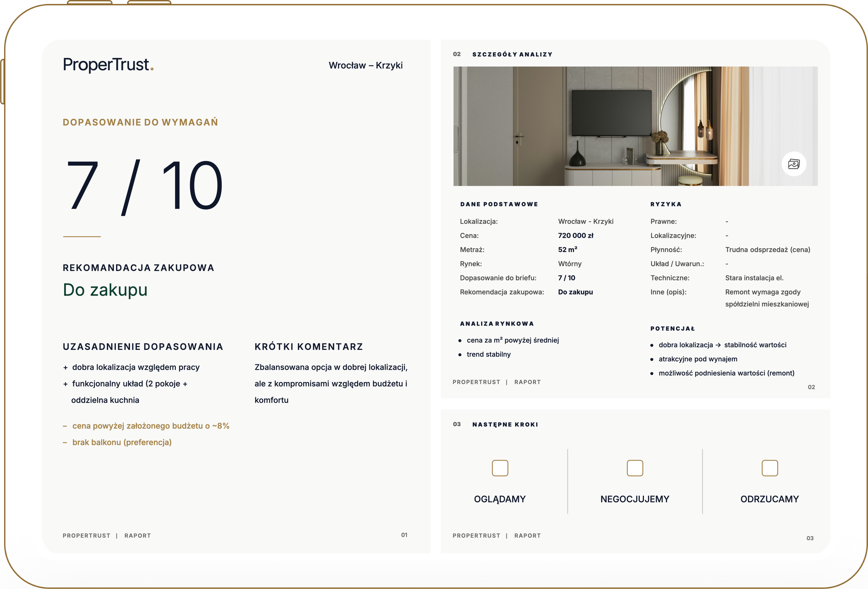Click the Do zakupu recommendation text

[x=105, y=290]
